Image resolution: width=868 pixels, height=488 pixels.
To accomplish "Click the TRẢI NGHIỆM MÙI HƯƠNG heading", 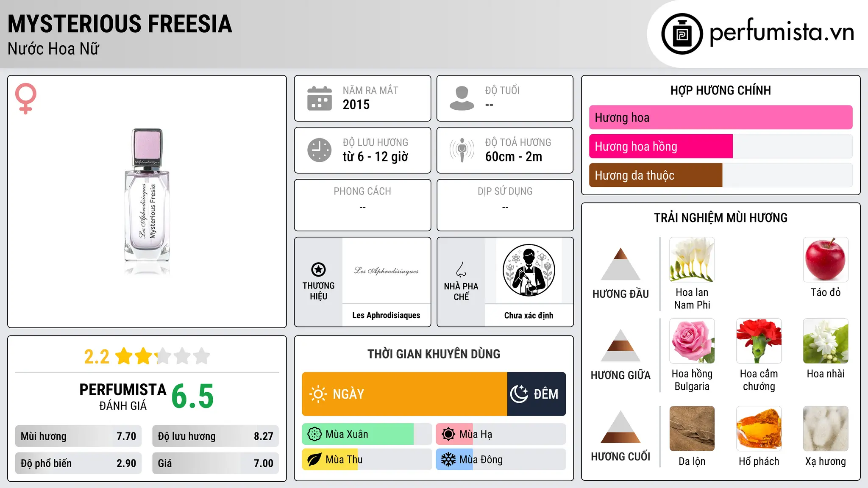I will coord(721,218).
